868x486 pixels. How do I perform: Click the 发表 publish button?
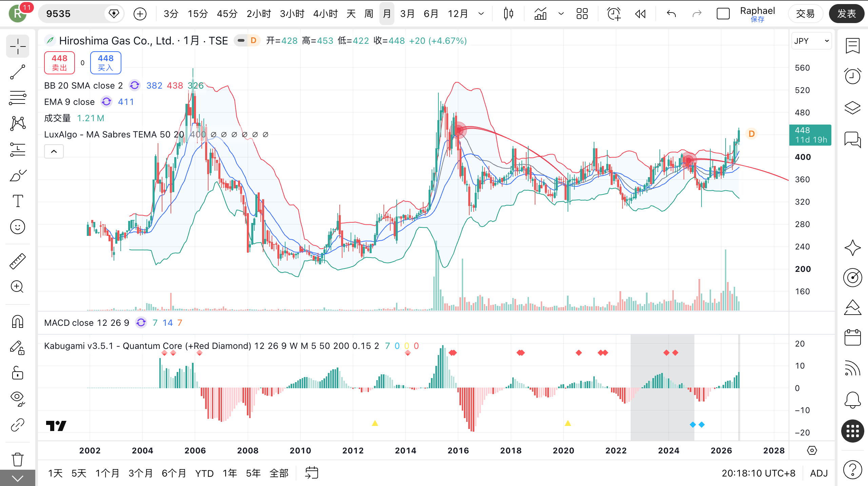click(847, 14)
